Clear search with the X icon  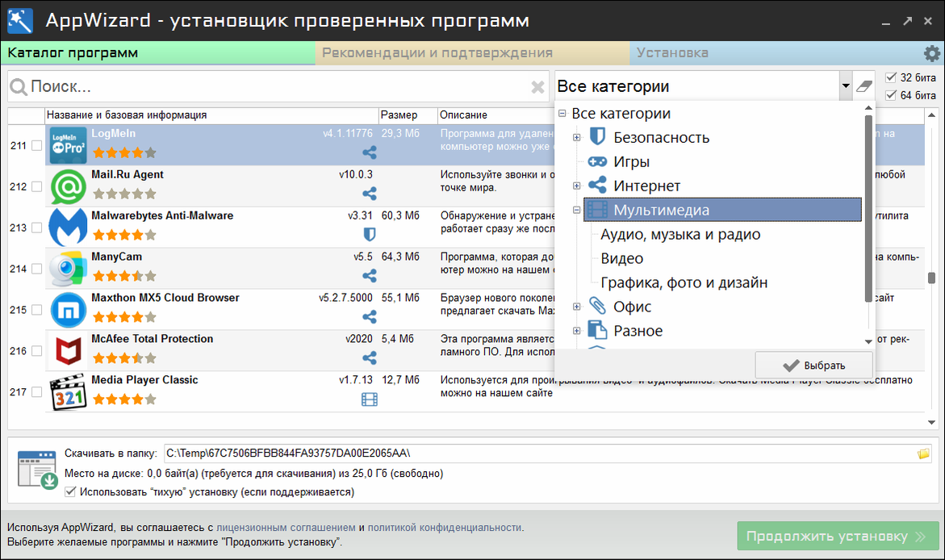(538, 87)
